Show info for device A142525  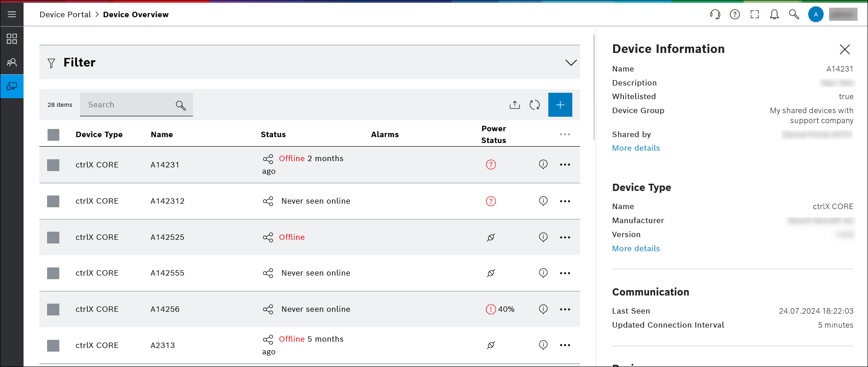(543, 237)
